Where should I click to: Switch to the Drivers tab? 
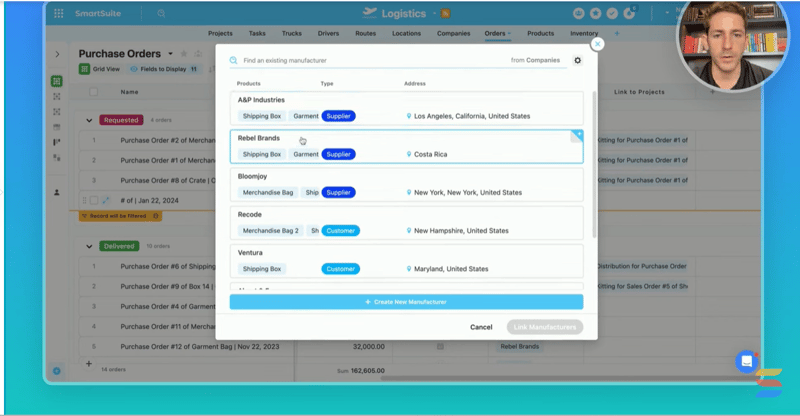[329, 34]
